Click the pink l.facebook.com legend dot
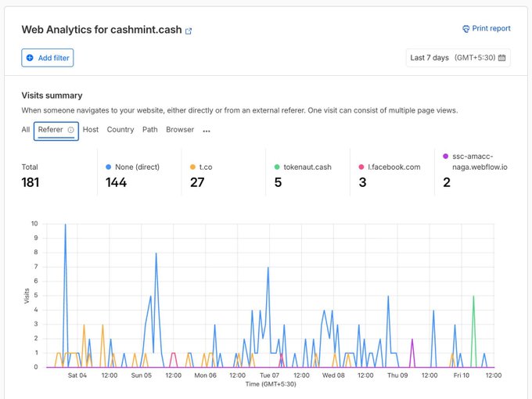Viewport: 532px width, 399px height. click(x=361, y=167)
